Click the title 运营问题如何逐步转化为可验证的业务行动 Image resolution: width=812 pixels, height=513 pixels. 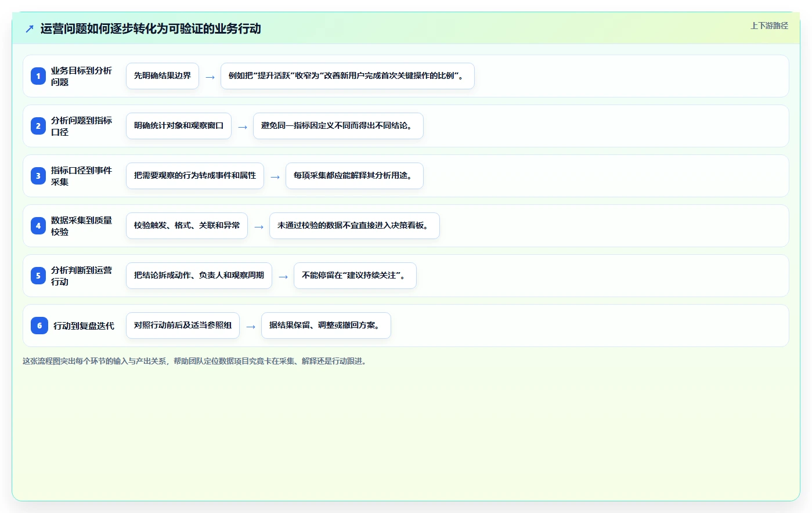(x=150, y=28)
